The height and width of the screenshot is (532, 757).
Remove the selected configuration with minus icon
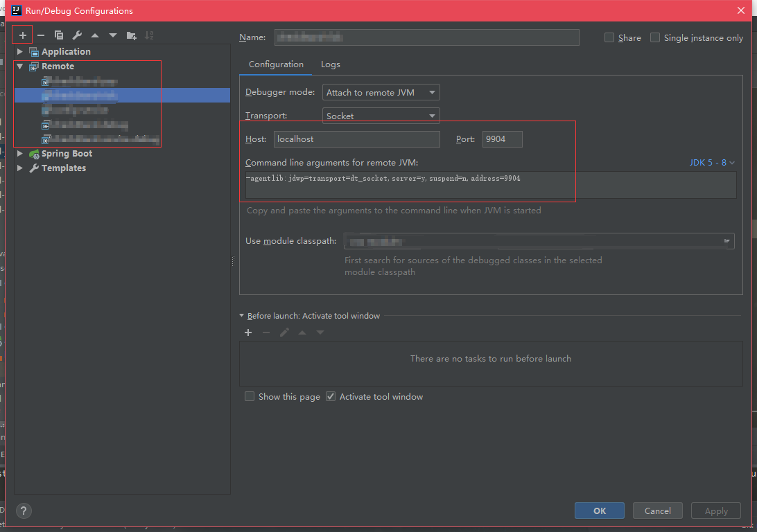(x=40, y=35)
